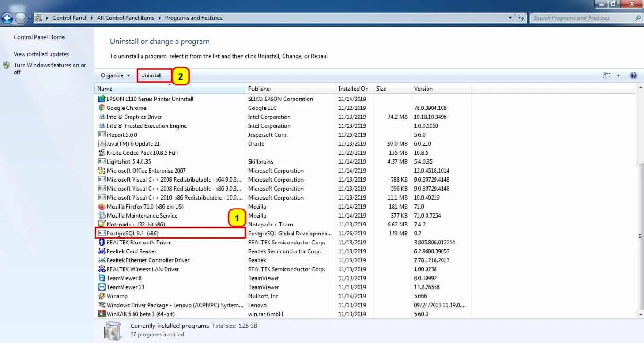
Task: Open the view options dropdown arrow
Action: pyautogui.click(x=618, y=75)
